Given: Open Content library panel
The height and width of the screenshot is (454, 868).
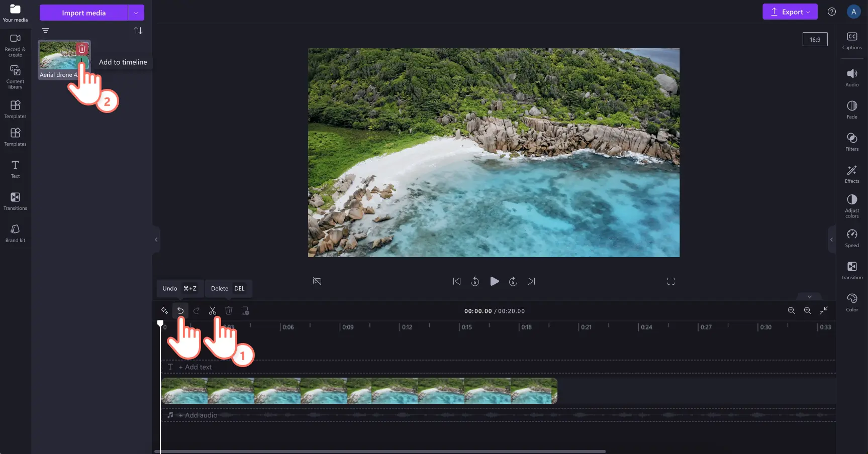Looking at the screenshot, I should tap(15, 77).
